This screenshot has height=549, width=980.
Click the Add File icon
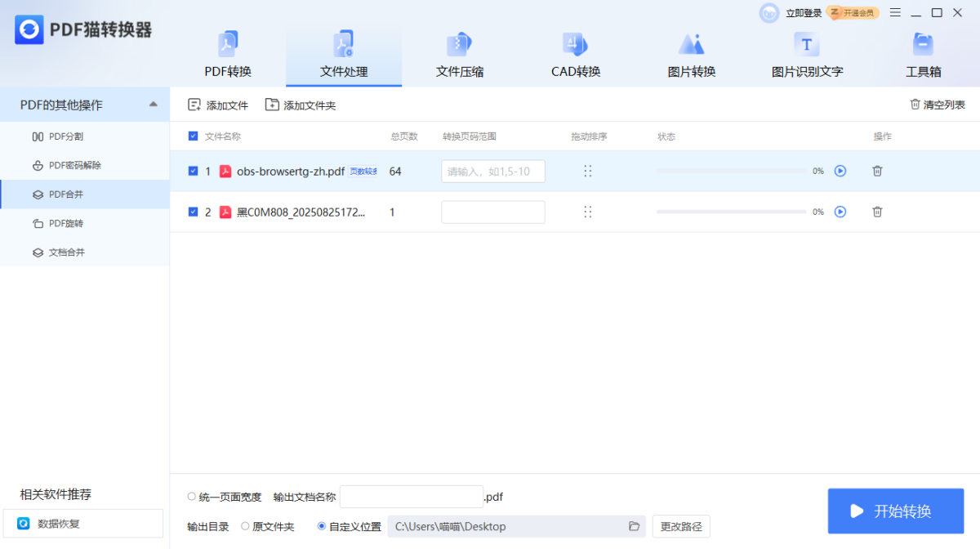point(194,105)
